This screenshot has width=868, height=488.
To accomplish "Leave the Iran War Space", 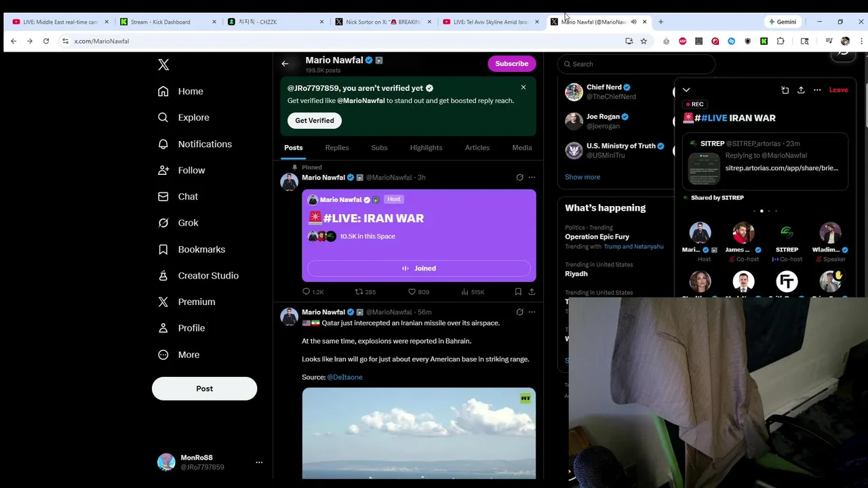I will pos(838,90).
